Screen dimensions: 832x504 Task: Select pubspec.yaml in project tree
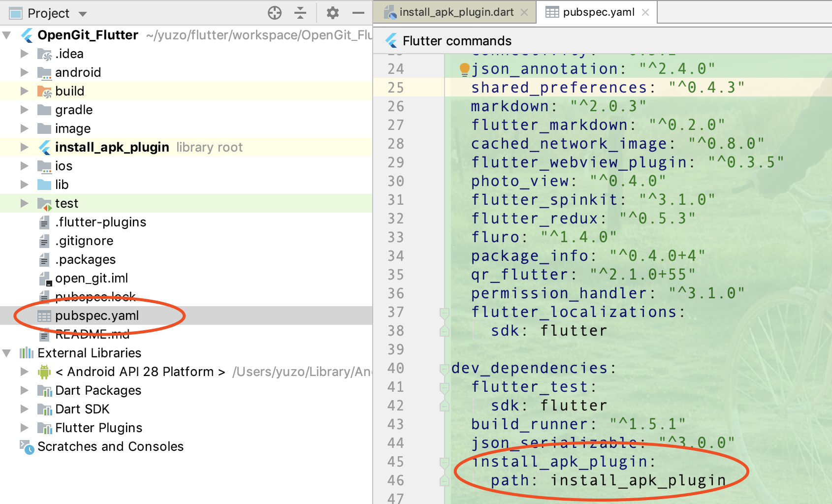[x=97, y=315]
